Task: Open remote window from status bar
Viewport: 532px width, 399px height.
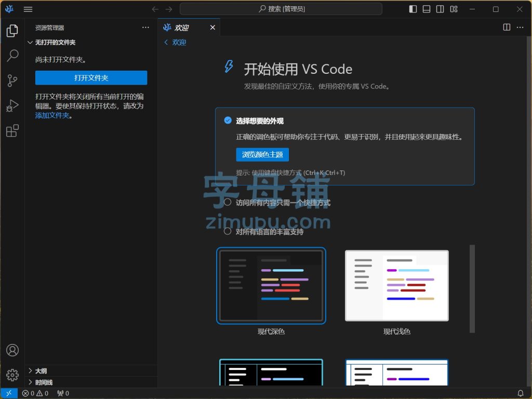Action: point(9,393)
